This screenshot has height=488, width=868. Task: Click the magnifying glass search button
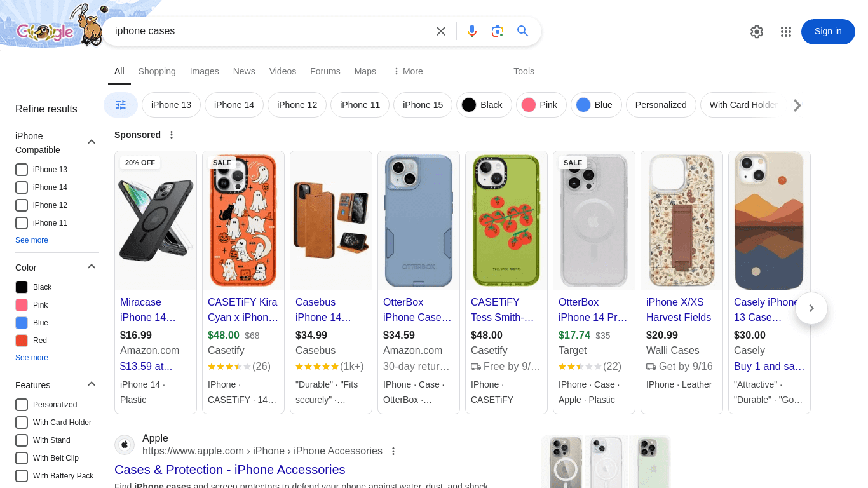[523, 31]
